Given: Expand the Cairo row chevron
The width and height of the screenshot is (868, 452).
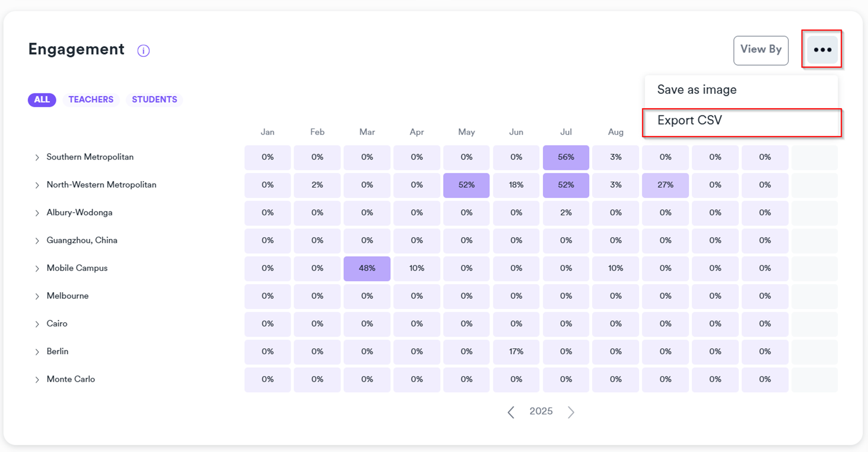Looking at the screenshot, I should 37,324.
